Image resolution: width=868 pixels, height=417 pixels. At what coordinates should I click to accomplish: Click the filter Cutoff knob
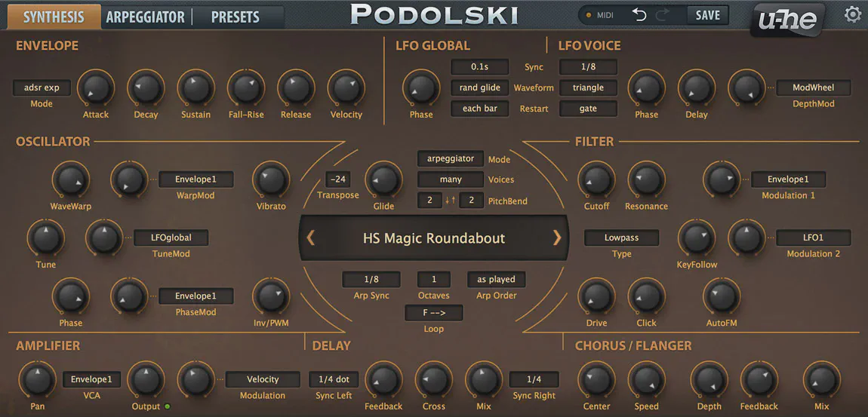pyautogui.click(x=596, y=181)
